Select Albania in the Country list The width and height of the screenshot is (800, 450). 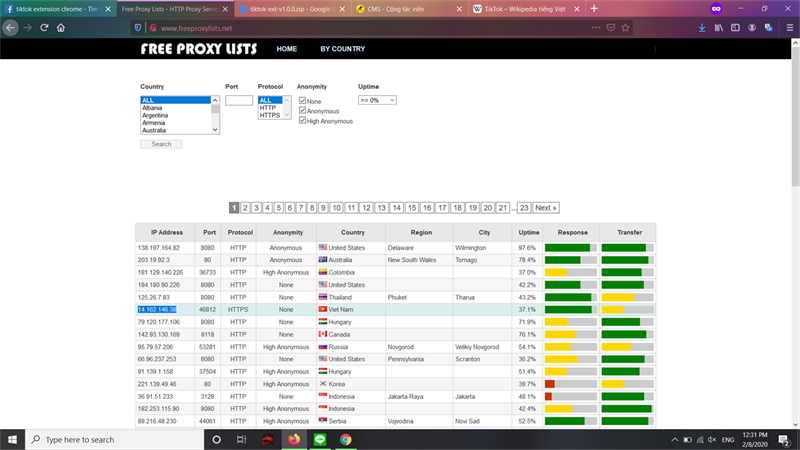pyautogui.click(x=152, y=108)
